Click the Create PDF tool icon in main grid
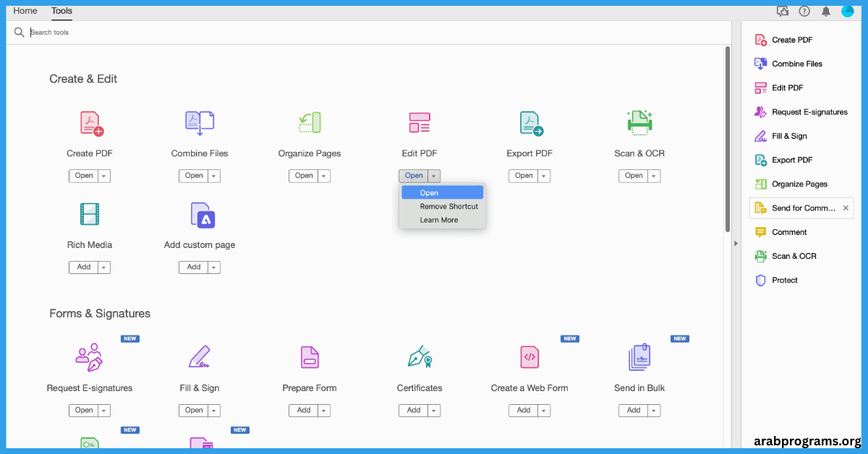Screen dimensions: 868x454 pos(91,124)
